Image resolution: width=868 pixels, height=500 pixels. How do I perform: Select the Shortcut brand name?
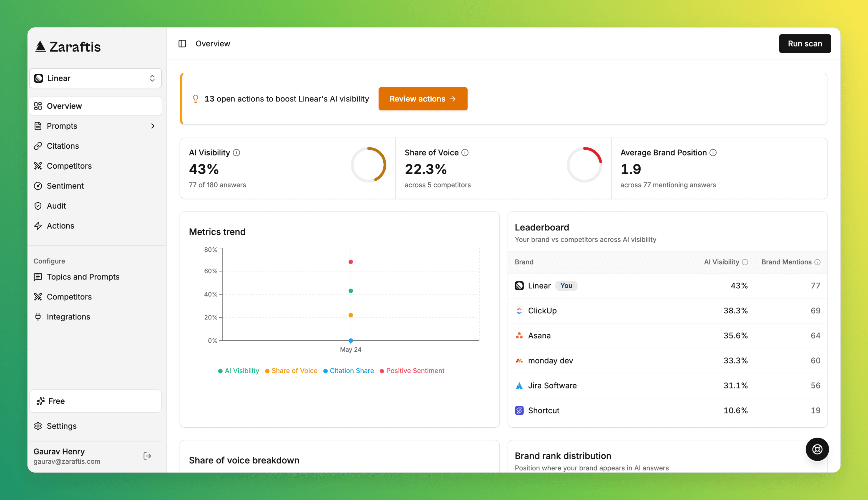544,411
